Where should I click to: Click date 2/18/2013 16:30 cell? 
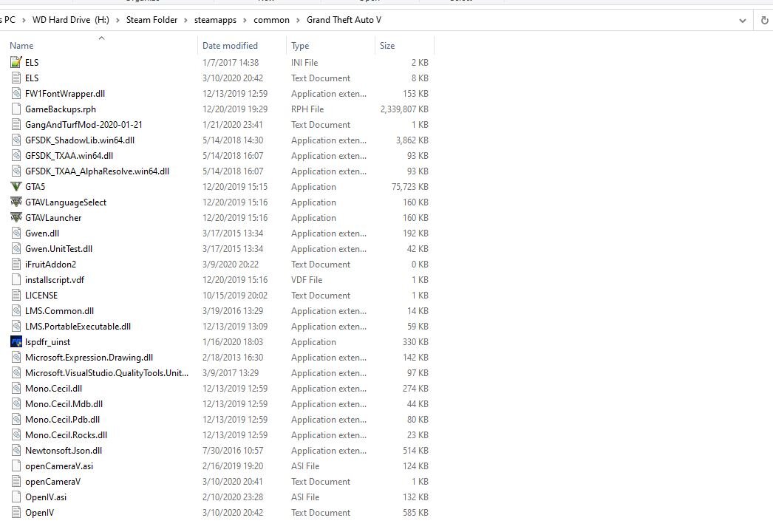pyautogui.click(x=233, y=358)
